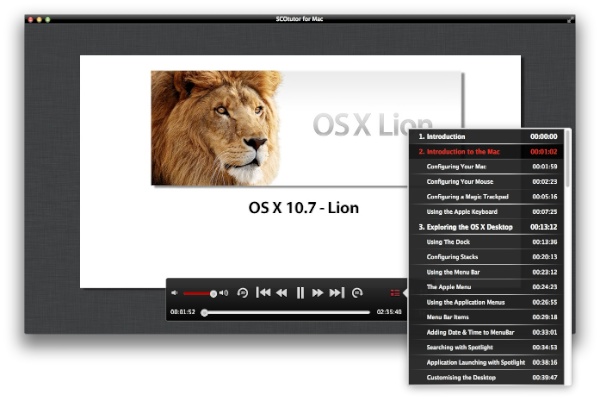Click the jump-back replay icon
Viewport: 600px width, 404px height.
[x=243, y=293]
